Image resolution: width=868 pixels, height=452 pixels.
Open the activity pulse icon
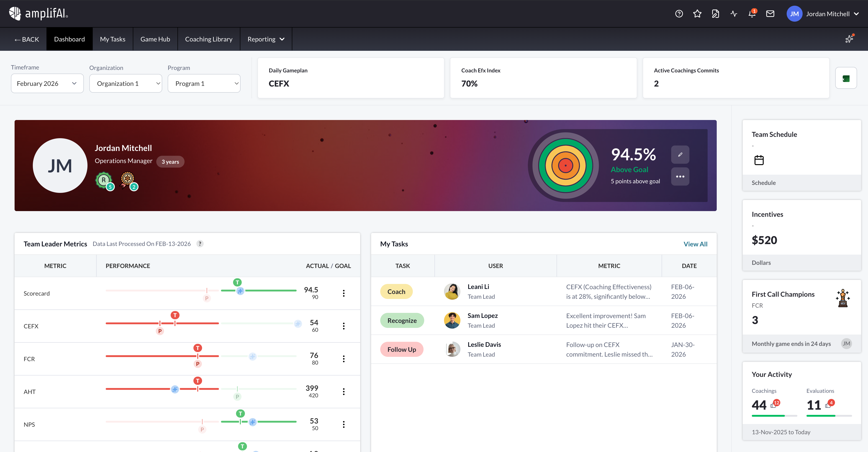coord(734,13)
